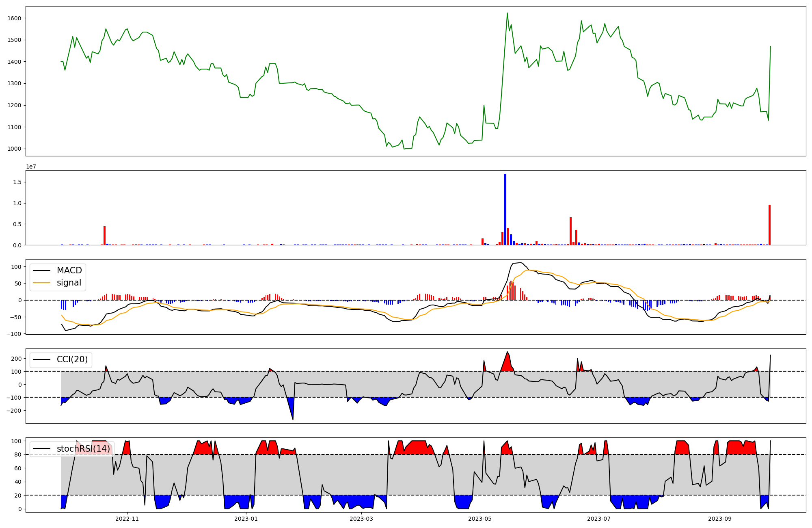Click the 1e7 volume scale label
The height and width of the screenshot is (528, 812).
pos(31,167)
